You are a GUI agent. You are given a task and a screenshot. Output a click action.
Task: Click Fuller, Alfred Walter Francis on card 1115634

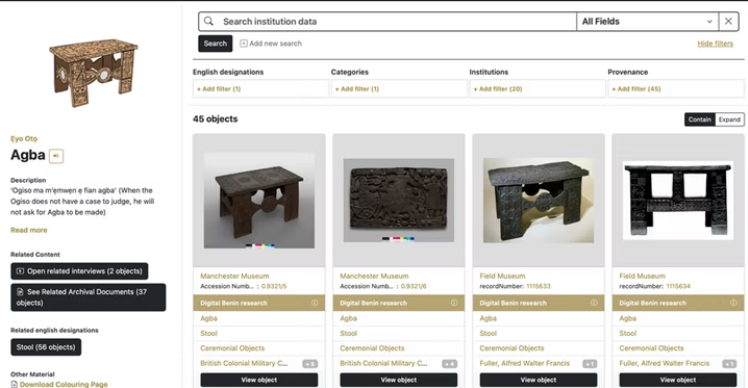tap(665, 363)
